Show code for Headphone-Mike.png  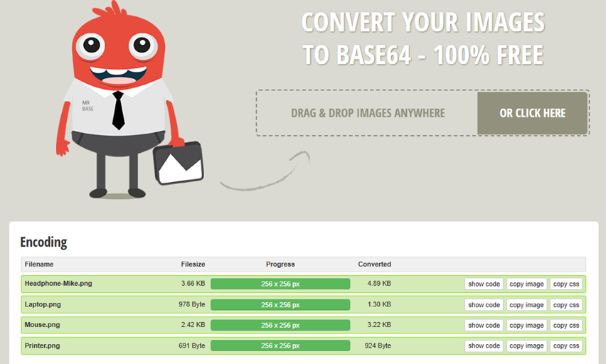tap(484, 284)
